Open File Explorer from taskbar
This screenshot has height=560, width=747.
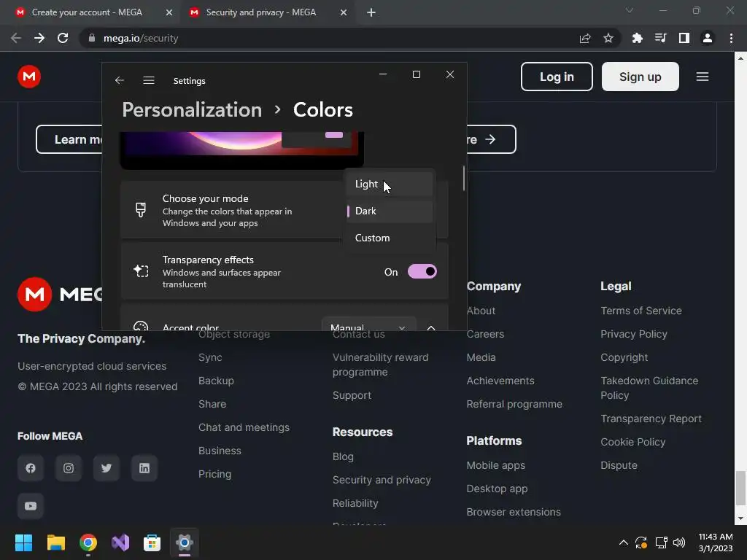point(55,542)
